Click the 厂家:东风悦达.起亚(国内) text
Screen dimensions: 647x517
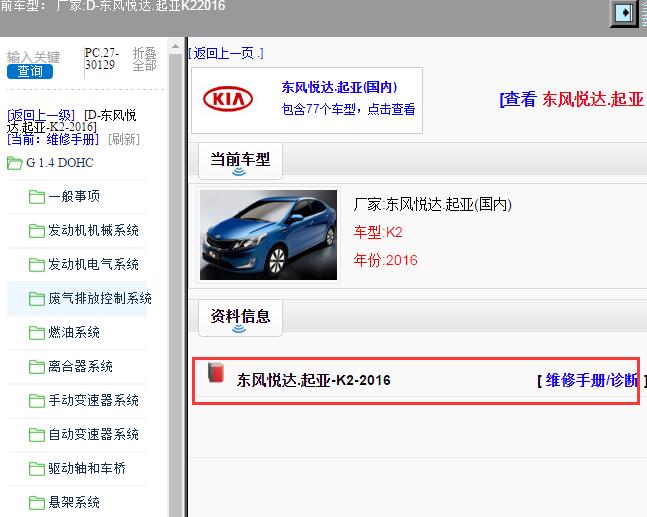(x=432, y=204)
